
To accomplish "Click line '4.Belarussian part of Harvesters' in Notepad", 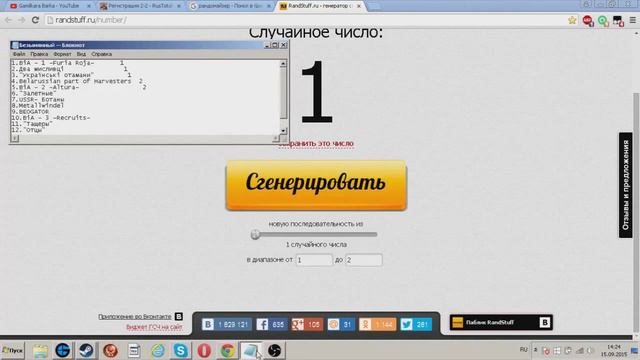I will tap(71, 81).
